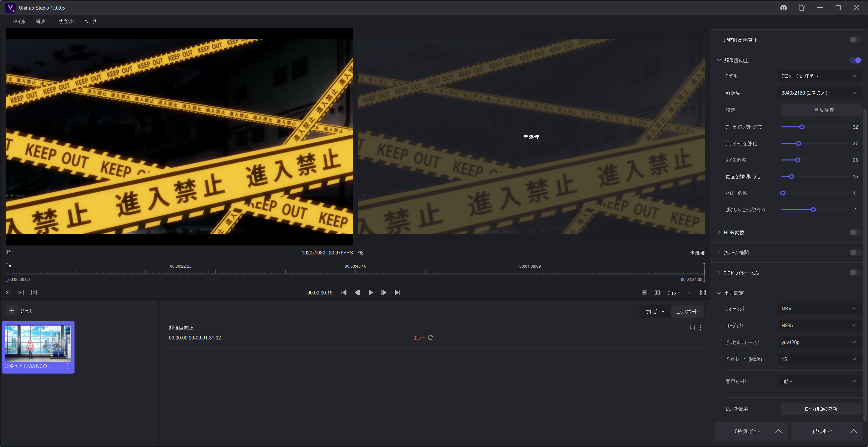Screen dimensions: 868x447
Task: Click the エラー status text
Action: (x=419, y=337)
